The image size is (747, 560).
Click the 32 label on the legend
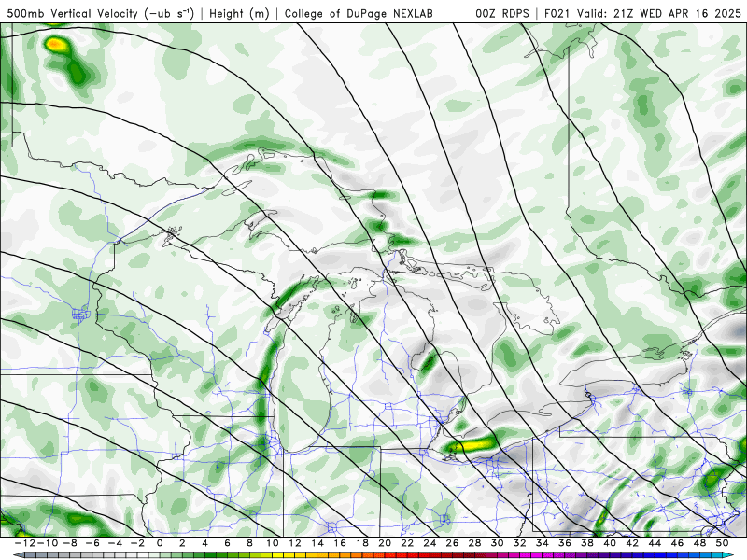pos(520,543)
